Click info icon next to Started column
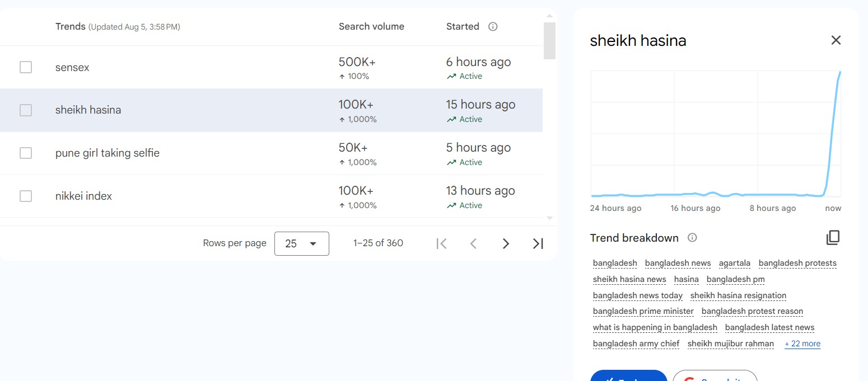Image resolution: width=868 pixels, height=381 pixels. point(493,27)
